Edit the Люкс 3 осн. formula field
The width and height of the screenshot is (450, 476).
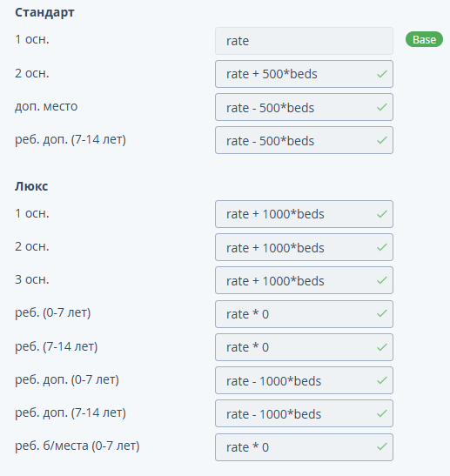click(x=304, y=280)
